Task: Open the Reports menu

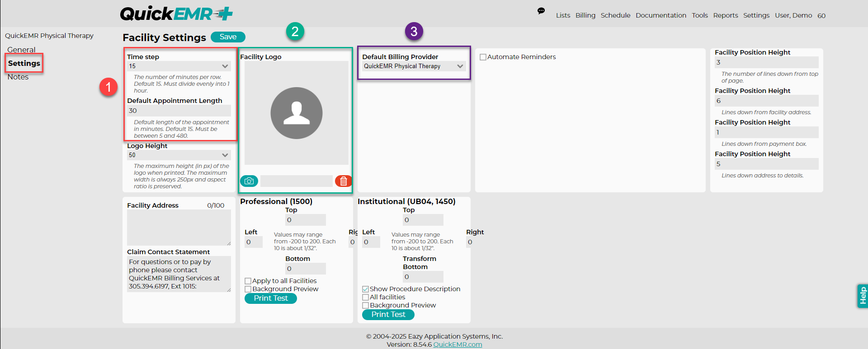Action: [x=726, y=15]
